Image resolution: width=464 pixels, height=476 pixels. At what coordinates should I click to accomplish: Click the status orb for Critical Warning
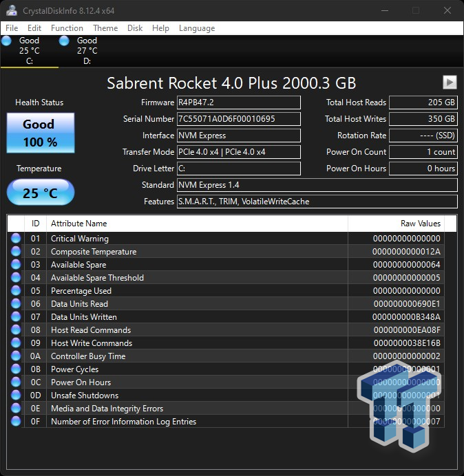click(x=16, y=239)
